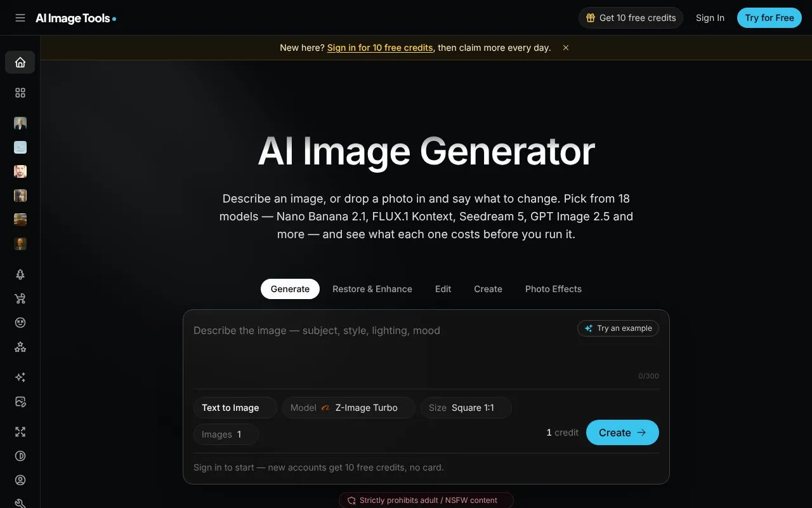Open the wrench sidebar icon

20,503
